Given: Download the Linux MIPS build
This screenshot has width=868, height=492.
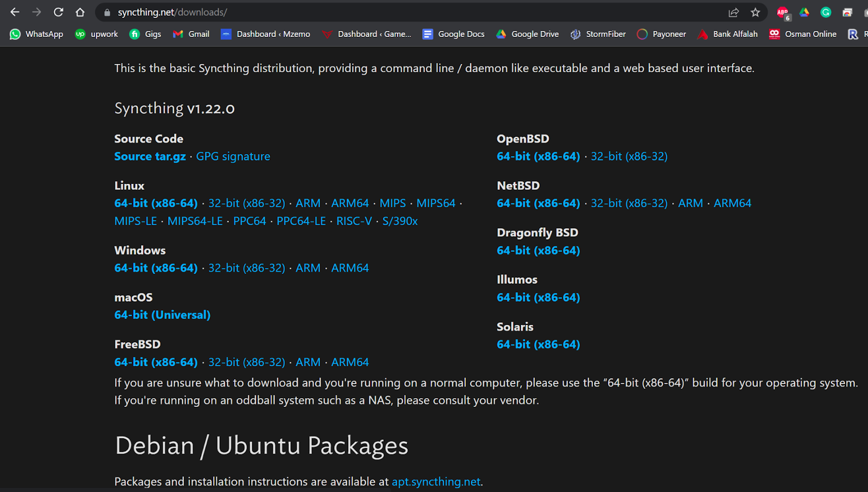Looking at the screenshot, I should pos(393,203).
